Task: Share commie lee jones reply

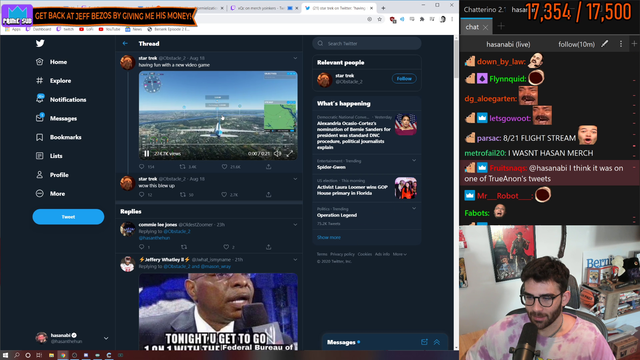Action: point(269,247)
